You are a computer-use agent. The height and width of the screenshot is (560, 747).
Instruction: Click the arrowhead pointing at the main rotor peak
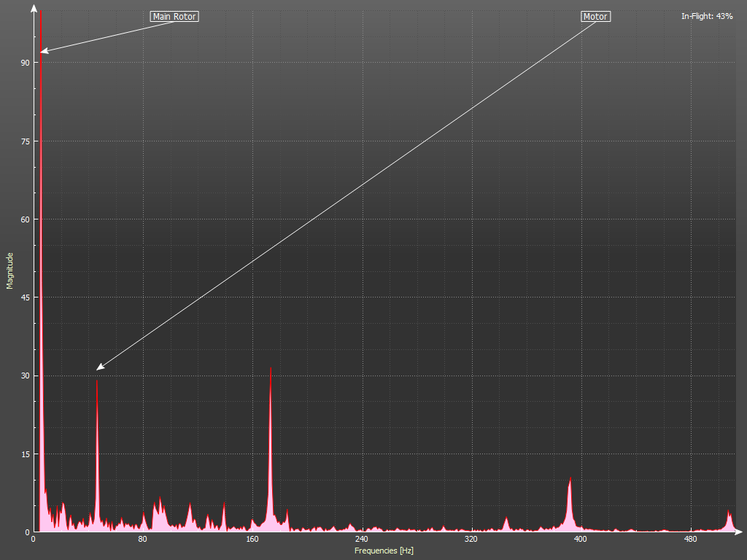point(44,51)
